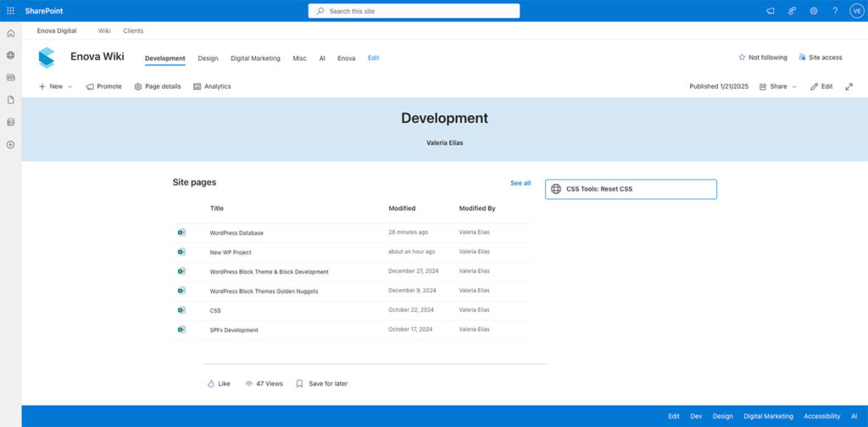Open the Design navigation tab

[209, 58]
